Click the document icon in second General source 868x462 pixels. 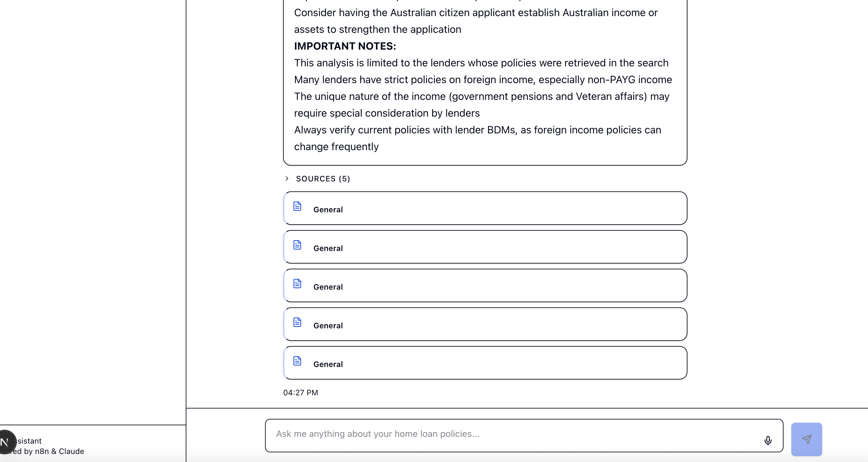(x=297, y=245)
